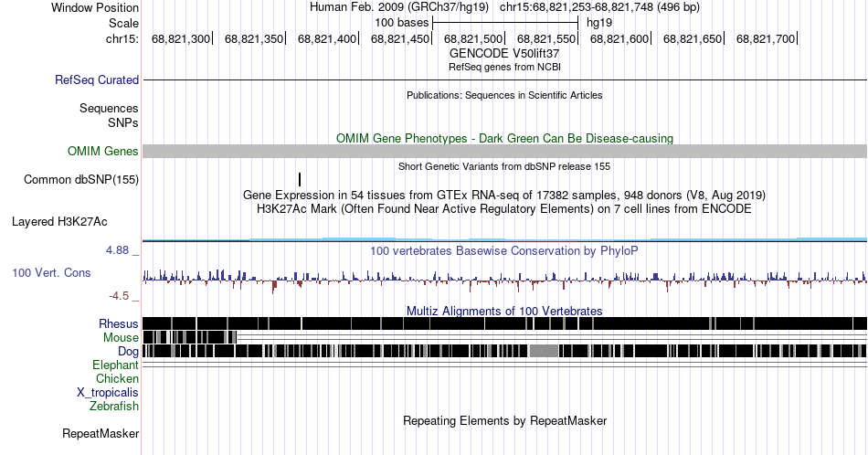Click the Scale label
Screen dimensions: 868x455
pyautogui.click(x=123, y=23)
